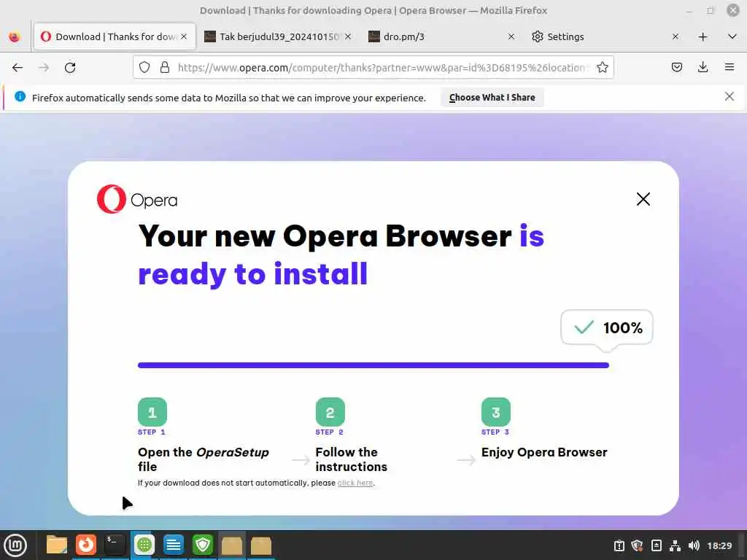This screenshot has height=560, width=747.
Task: Open tracking protection shield in address bar
Action: point(144,68)
